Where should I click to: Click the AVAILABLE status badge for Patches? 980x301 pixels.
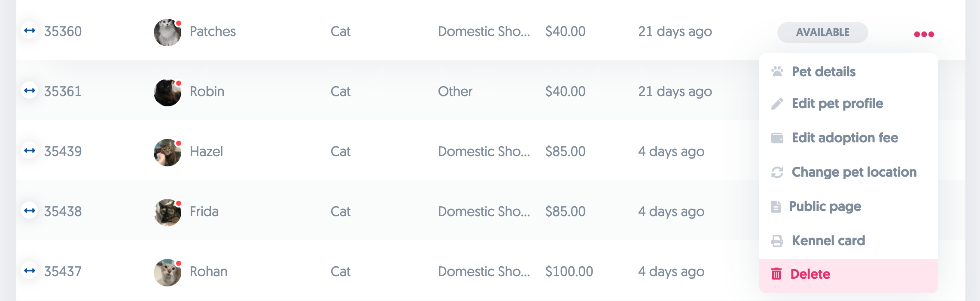822,33
